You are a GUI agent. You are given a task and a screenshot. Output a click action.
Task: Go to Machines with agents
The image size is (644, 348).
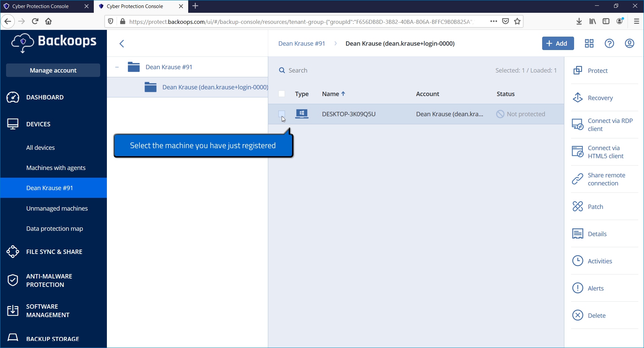pos(56,168)
